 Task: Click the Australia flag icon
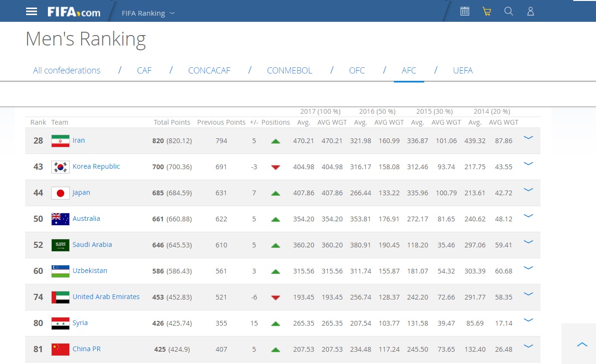(60, 219)
